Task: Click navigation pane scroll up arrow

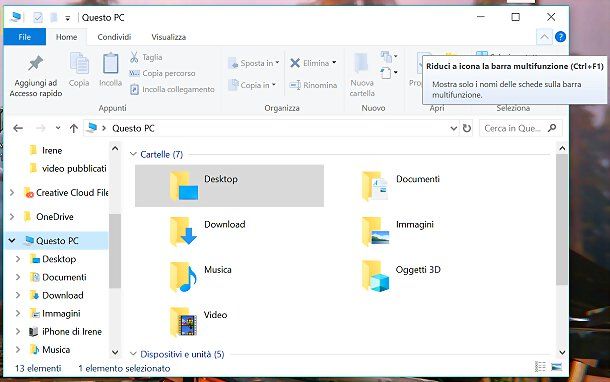Action: 115,149
